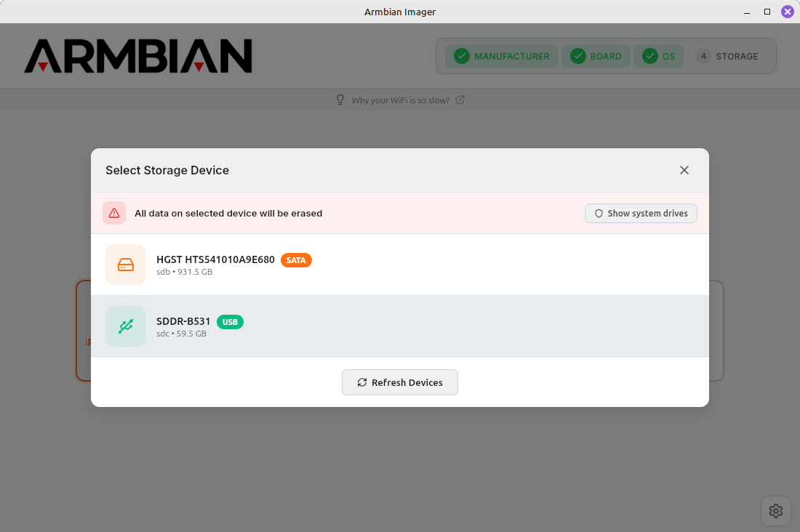Go to the BOARD step
Viewport: 800px width, 532px height.
(596, 55)
